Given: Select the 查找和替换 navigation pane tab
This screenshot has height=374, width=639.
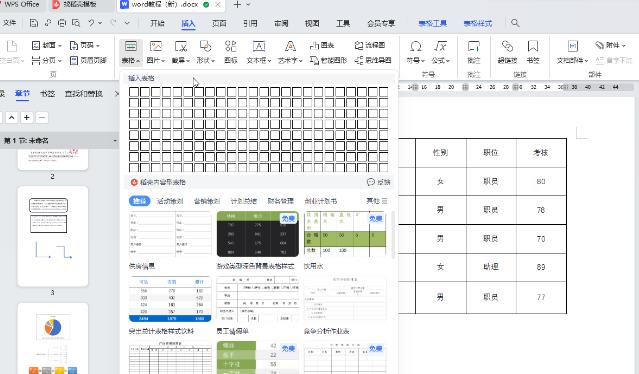Looking at the screenshot, I should click(x=84, y=93).
